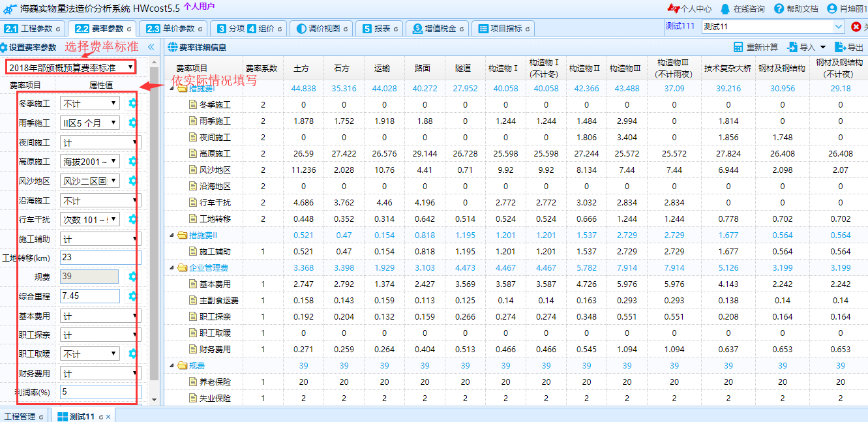
Task: Open settings gear for 行车干扰
Action: [133, 219]
